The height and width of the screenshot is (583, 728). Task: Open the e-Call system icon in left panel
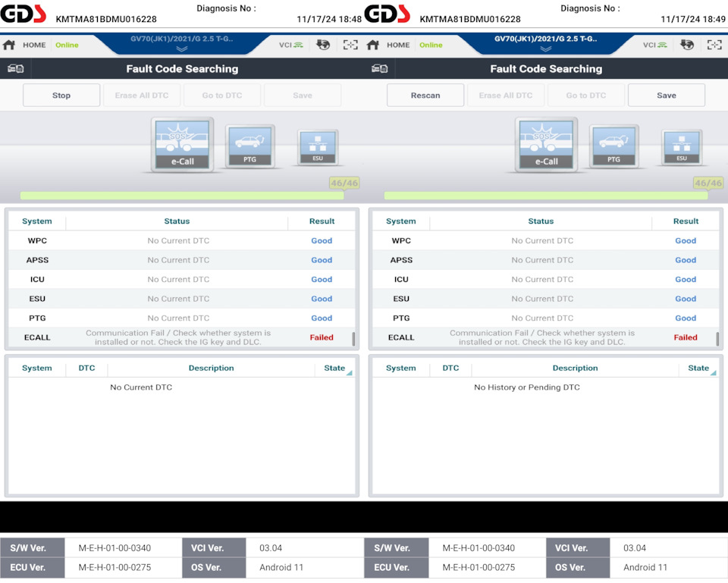(x=183, y=144)
